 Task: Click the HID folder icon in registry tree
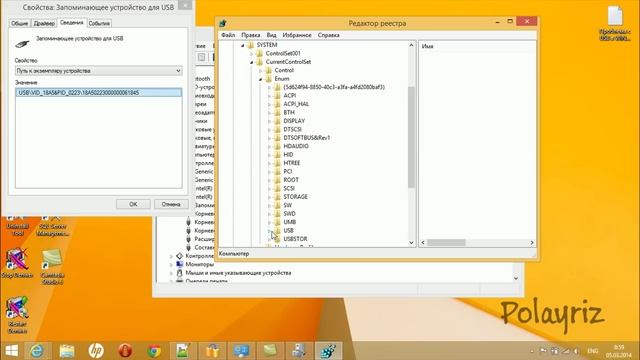pos(278,155)
